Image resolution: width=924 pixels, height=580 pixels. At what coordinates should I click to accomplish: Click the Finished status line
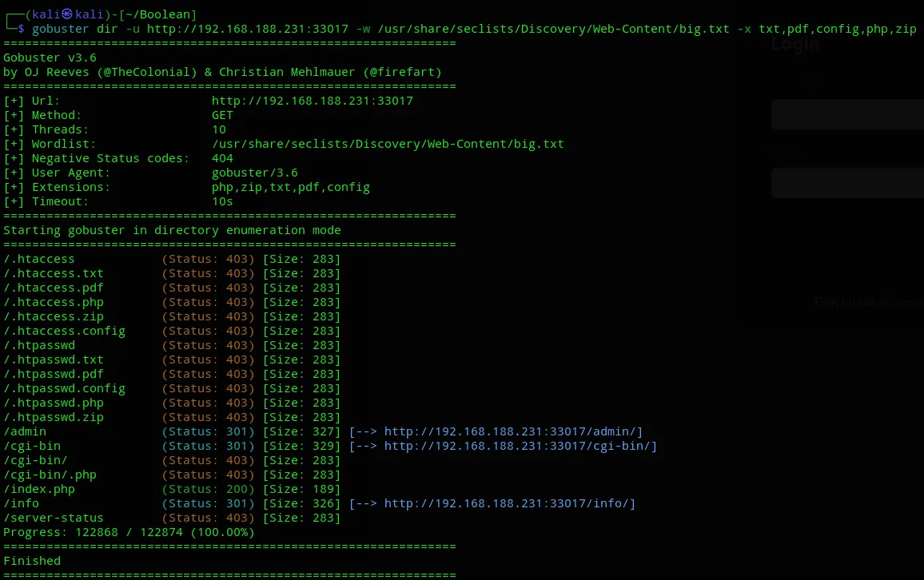[32, 561]
